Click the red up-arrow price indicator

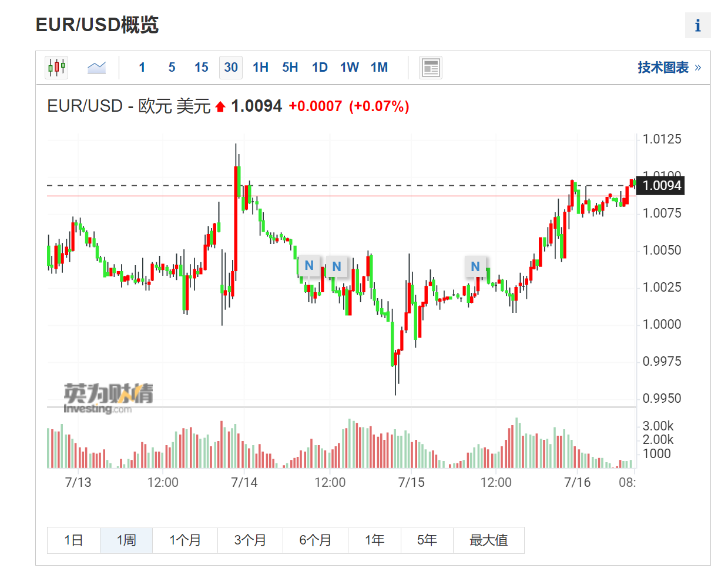[x=220, y=106]
